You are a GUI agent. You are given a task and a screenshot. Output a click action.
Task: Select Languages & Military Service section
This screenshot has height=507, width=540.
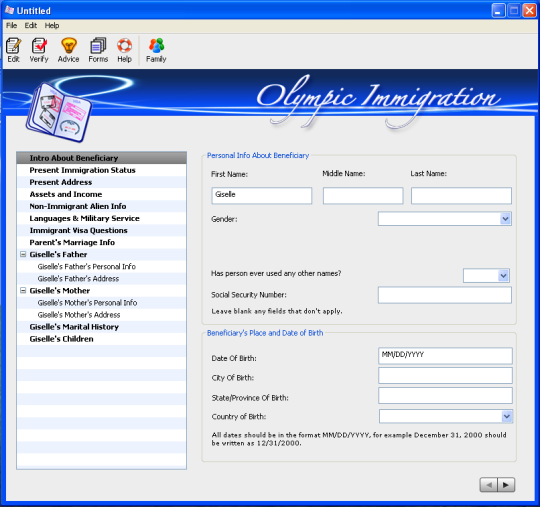pos(102,218)
